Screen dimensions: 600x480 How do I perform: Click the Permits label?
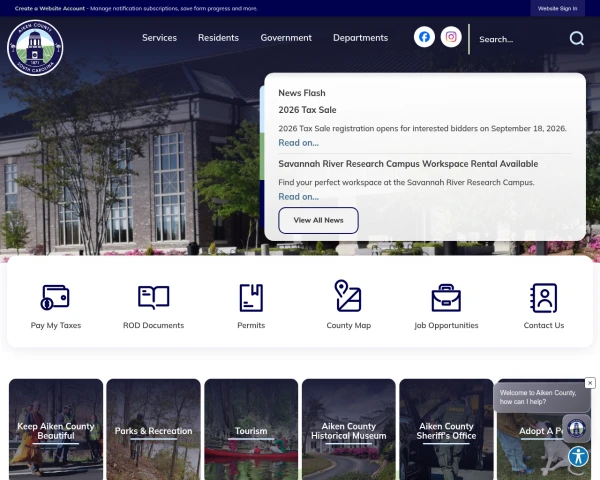(x=251, y=325)
